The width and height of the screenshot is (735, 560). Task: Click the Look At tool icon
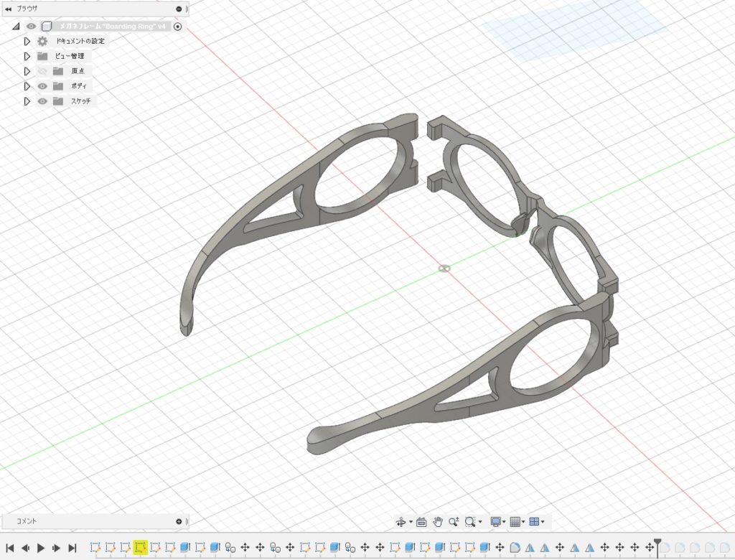pyautogui.click(x=421, y=522)
